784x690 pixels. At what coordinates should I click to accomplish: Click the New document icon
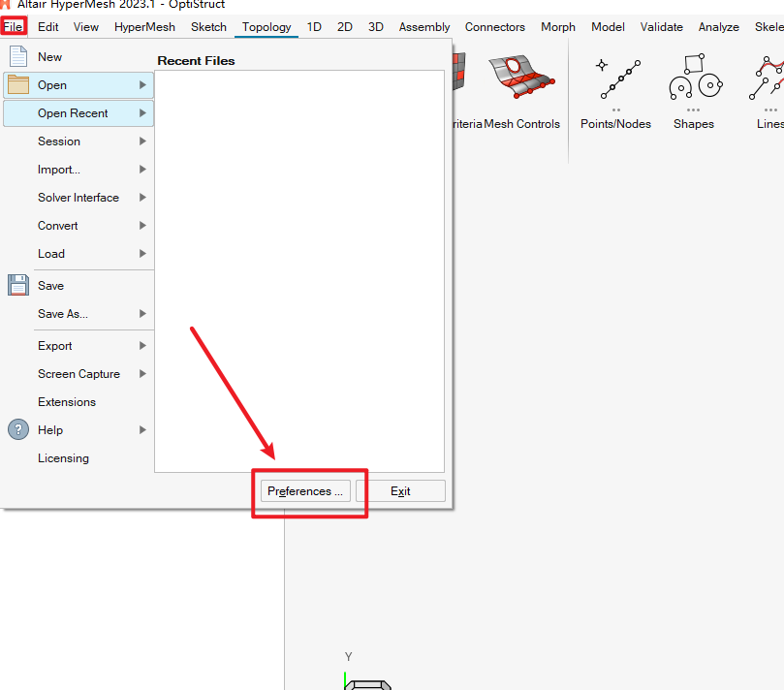(18, 57)
